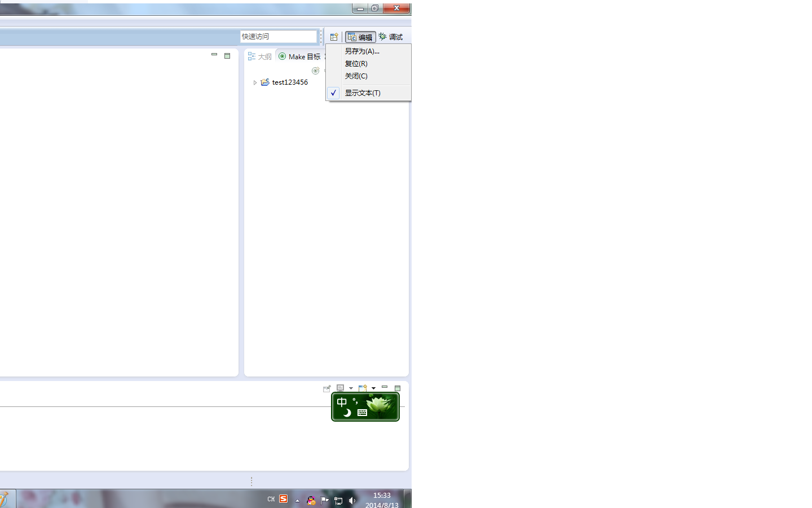812x508 pixels.
Task: Expand the test123456 project tree node
Action: click(x=255, y=82)
